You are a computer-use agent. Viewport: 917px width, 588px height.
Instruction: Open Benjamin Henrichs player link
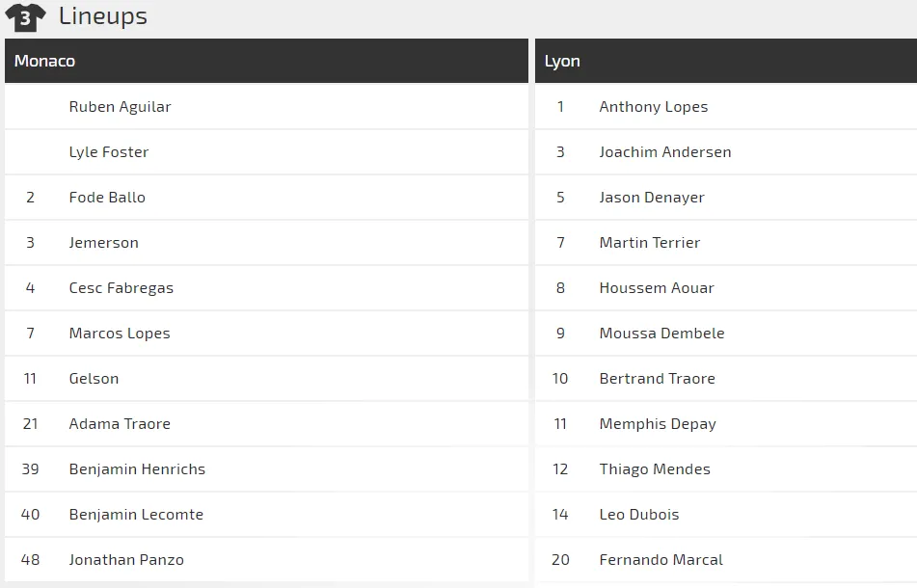(137, 469)
